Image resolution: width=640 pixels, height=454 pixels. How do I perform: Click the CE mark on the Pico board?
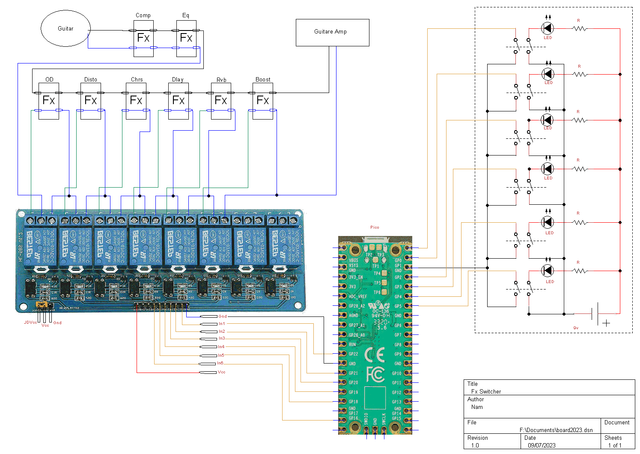pyautogui.click(x=374, y=355)
